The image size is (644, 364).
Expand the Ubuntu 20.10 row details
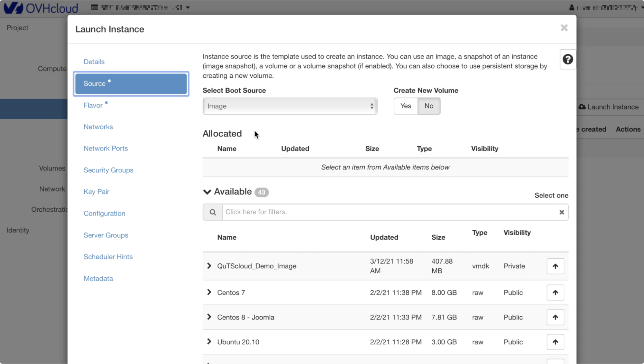[x=209, y=341]
